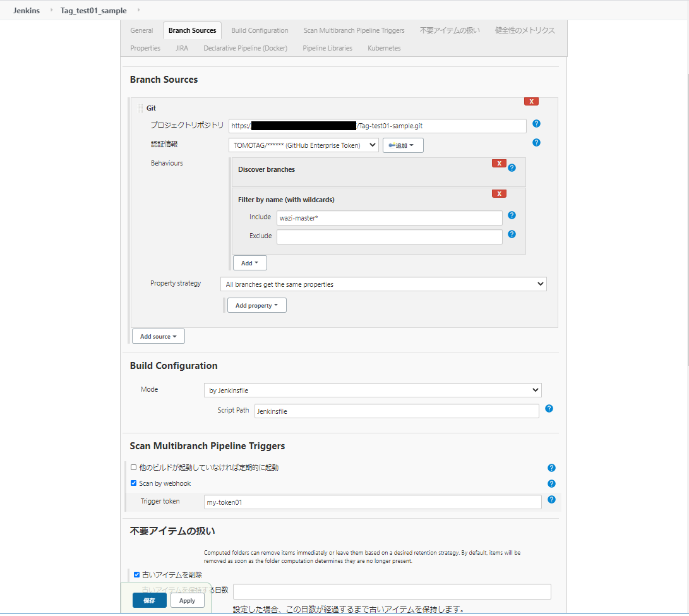689x616 pixels.
Task: Remove the Discover branches behaviour
Action: tap(499, 163)
